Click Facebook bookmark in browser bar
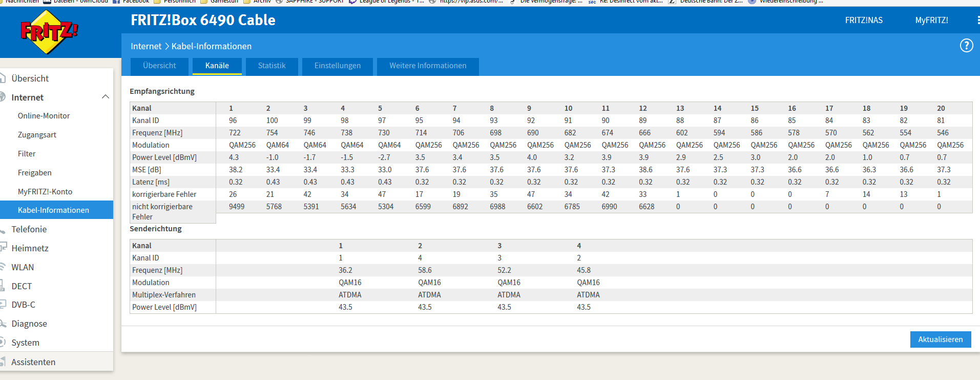Screen dimensions: 980x380 click(x=131, y=2)
